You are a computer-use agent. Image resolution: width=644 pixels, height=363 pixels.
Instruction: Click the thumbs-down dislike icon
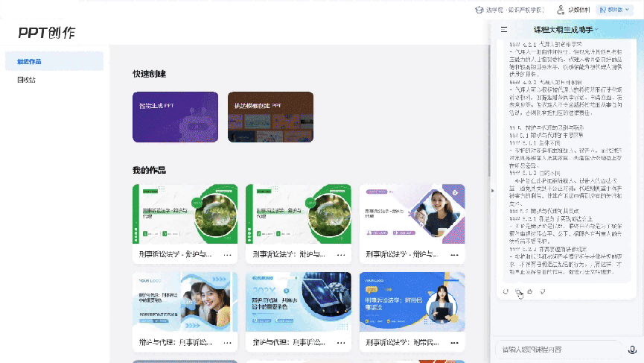point(543,291)
